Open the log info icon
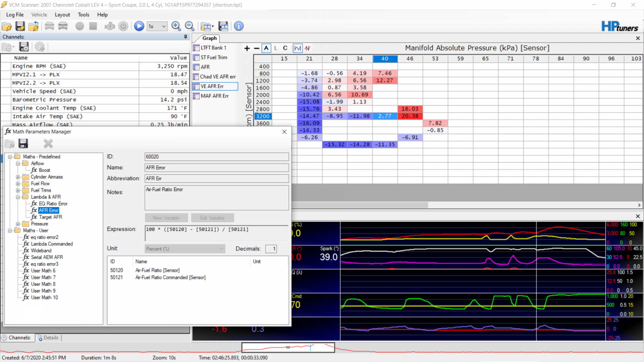Image resolution: width=644 pixels, height=362 pixels. click(239, 26)
